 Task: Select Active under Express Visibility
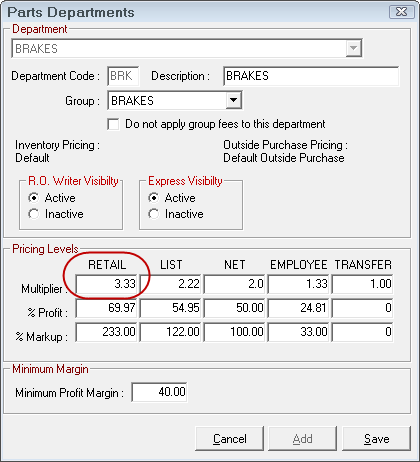[154, 198]
